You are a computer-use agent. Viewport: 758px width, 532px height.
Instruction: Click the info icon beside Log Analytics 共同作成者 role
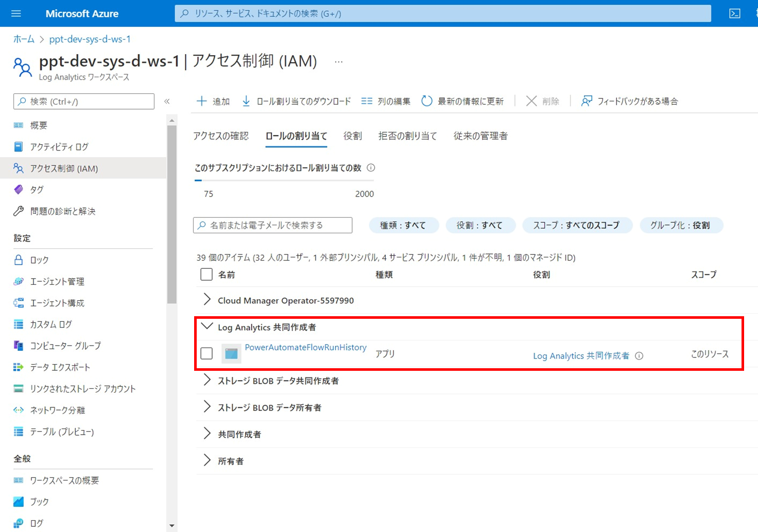(639, 356)
